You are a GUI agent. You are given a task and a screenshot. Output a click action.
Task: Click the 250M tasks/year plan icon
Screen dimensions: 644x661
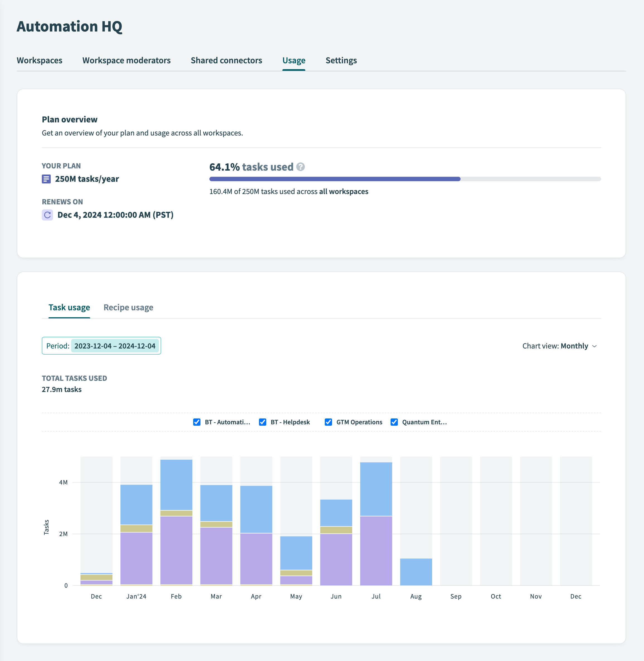(47, 179)
